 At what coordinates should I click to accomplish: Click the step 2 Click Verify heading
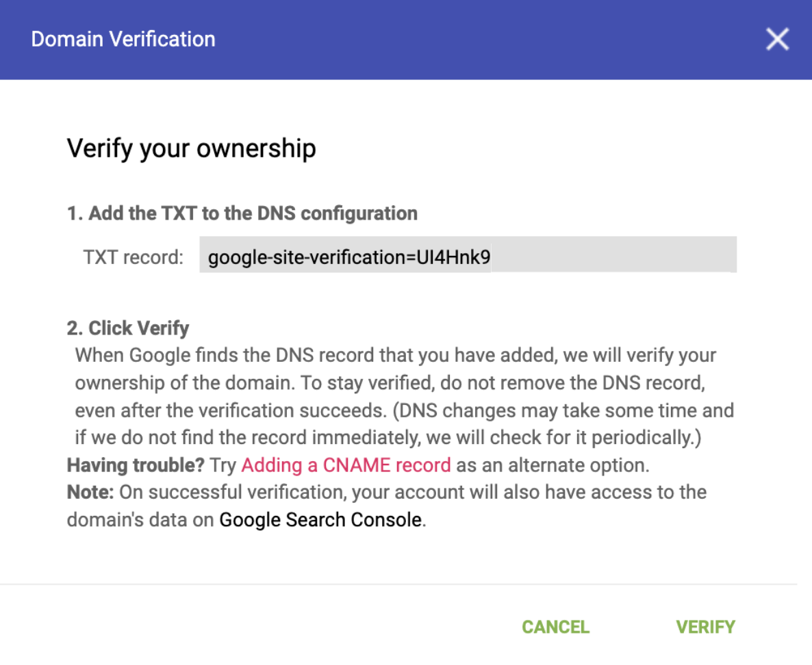(x=127, y=328)
